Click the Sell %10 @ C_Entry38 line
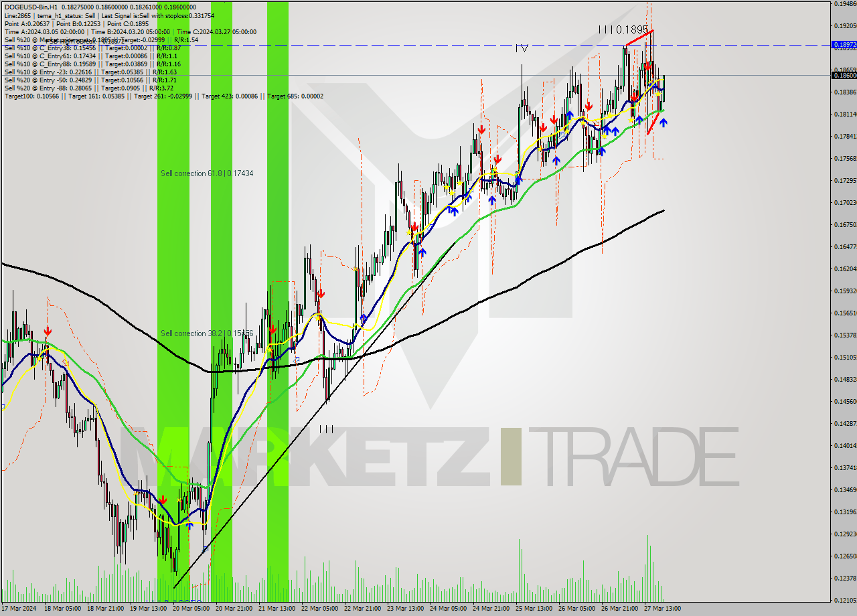 coord(92,48)
